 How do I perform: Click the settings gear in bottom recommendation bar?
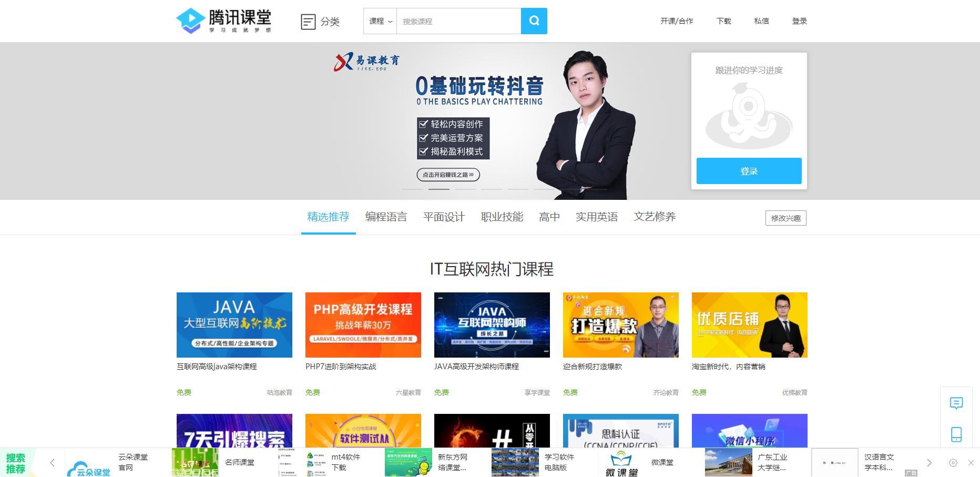tap(953, 463)
